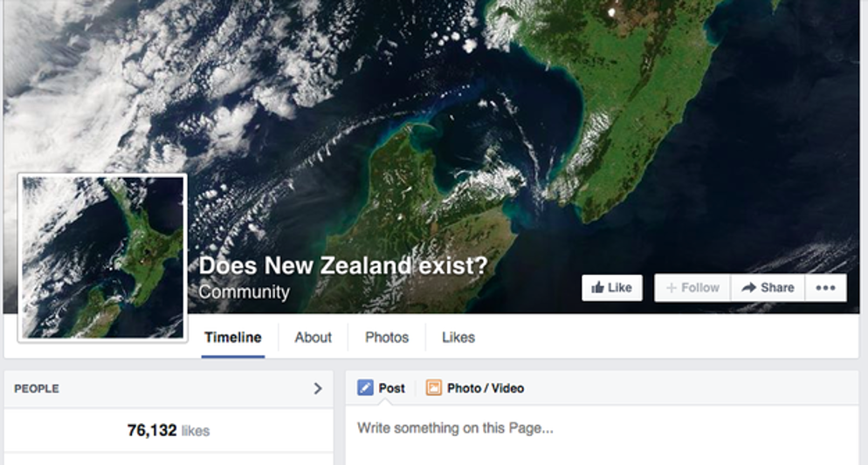This screenshot has width=868, height=465.
Task: Switch to the Timeline tab
Action: tap(232, 338)
